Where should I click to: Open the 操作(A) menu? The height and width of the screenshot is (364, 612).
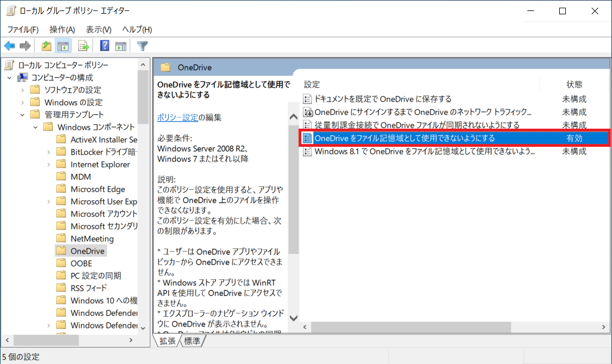click(x=62, y=29)
